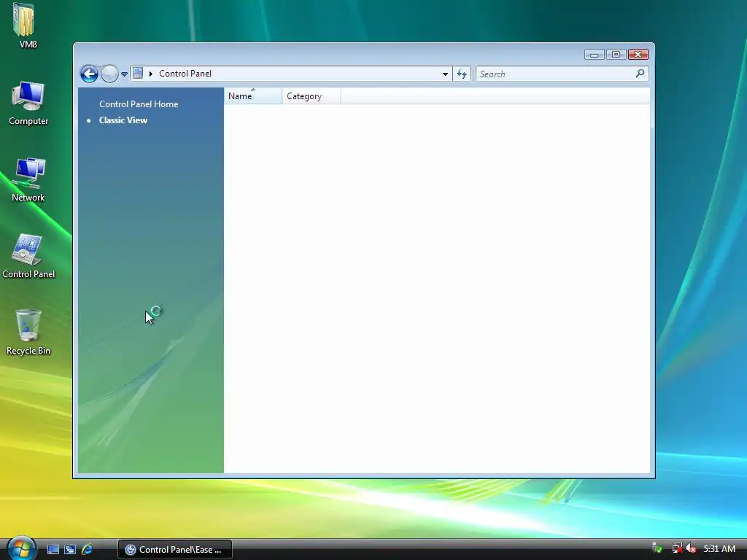Select the Control Panel desktop icon
This screenshot has height=560, width=747.
coord(28,256)
